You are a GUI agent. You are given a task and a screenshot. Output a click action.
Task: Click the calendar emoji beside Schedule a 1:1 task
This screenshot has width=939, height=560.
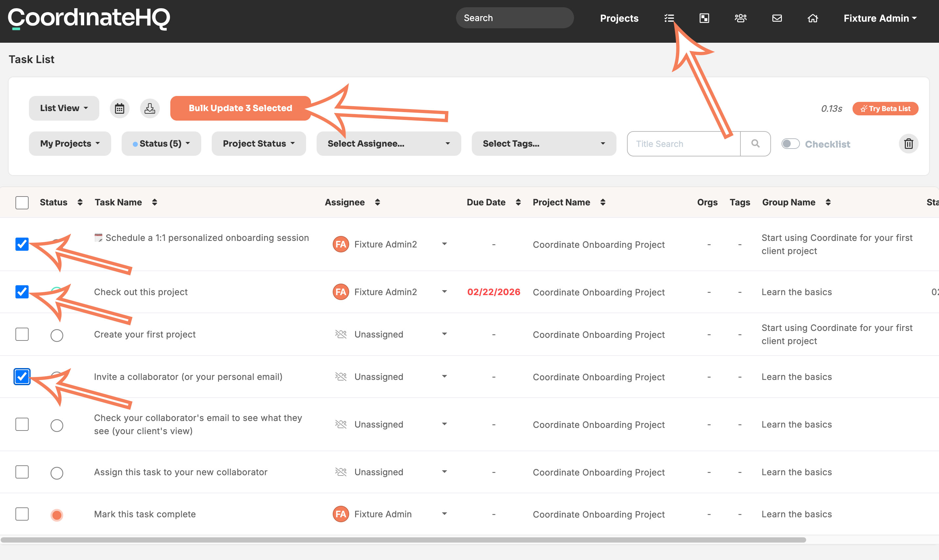[98, 238]
